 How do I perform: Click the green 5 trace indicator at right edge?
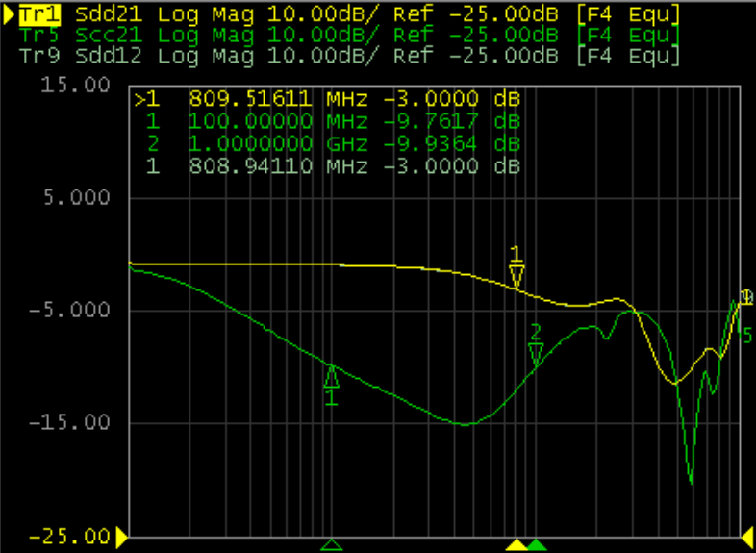coord(746,335)
